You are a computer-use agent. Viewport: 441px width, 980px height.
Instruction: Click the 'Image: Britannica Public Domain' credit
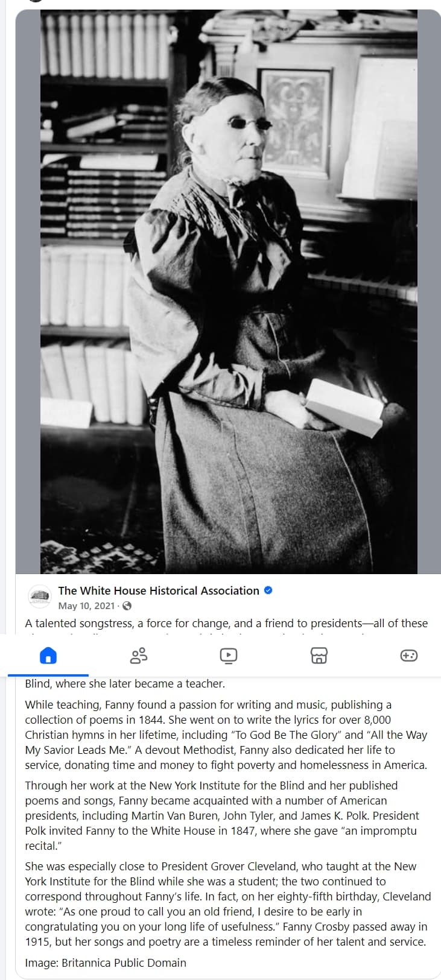106,963
